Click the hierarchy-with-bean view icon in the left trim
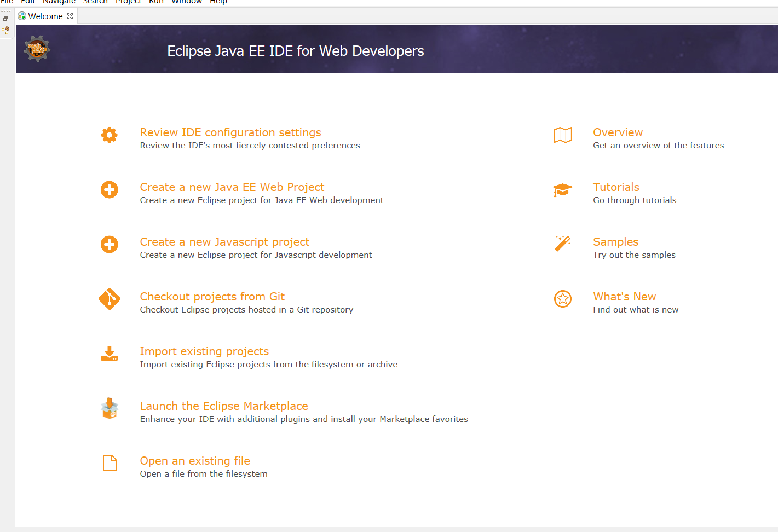Viewport: 778px width, 532px height. click(6, 31)
